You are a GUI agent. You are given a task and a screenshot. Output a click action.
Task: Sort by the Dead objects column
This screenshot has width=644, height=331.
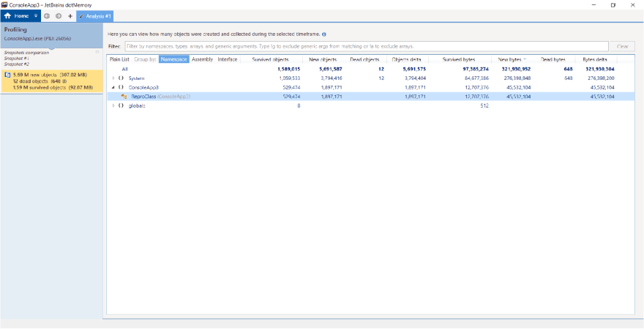pyautogui.click(x=364, y=59)
